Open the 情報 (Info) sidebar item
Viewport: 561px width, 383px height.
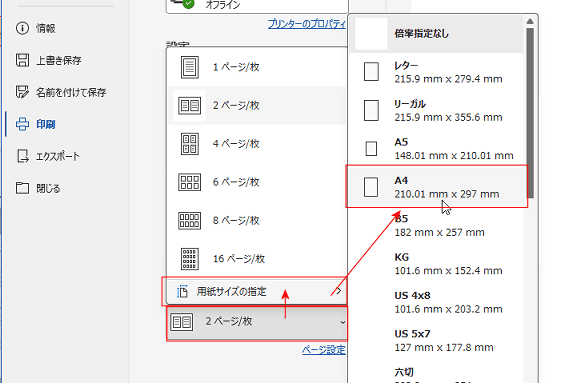click(x=45, y=28)
